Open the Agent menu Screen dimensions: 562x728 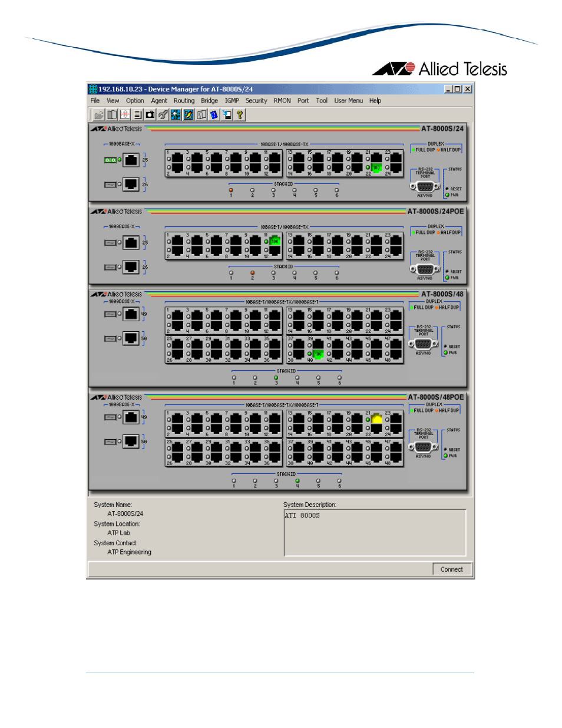coord(159,101)
